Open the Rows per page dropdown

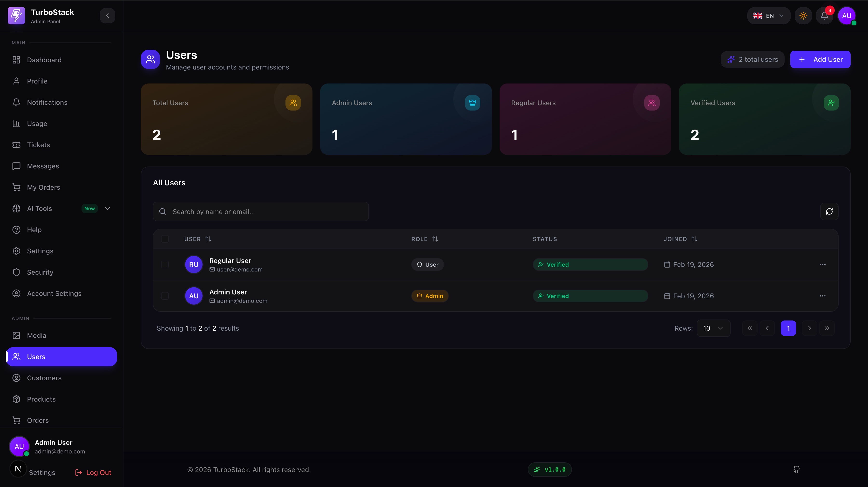coord(713,328)
